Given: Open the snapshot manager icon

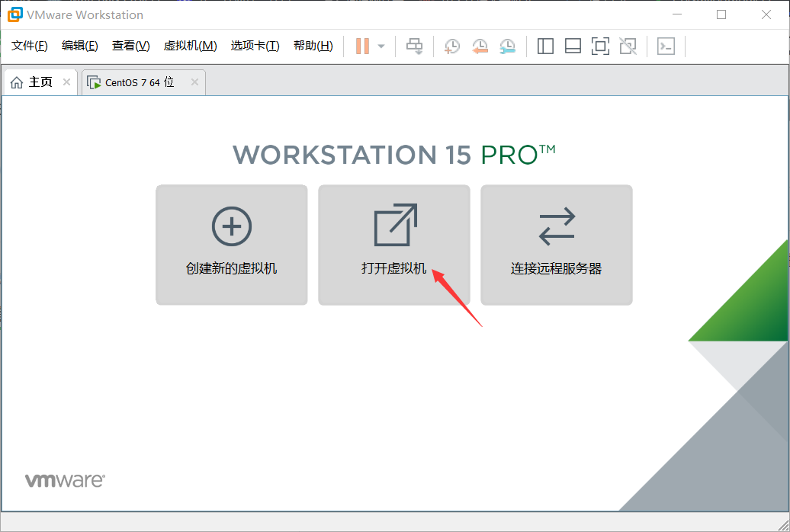Looking at the screenshot, I should 507,46.
